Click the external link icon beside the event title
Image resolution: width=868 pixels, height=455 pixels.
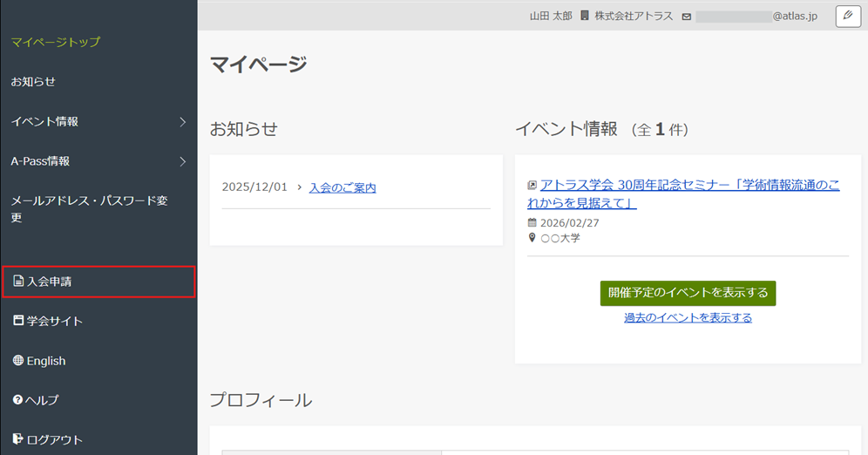coord(532,186)
